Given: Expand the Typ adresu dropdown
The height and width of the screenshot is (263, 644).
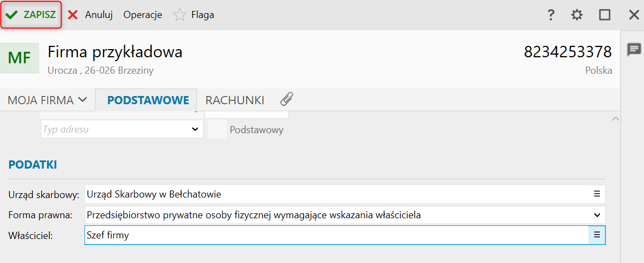Looking at the screenshot, I should 195,130.
